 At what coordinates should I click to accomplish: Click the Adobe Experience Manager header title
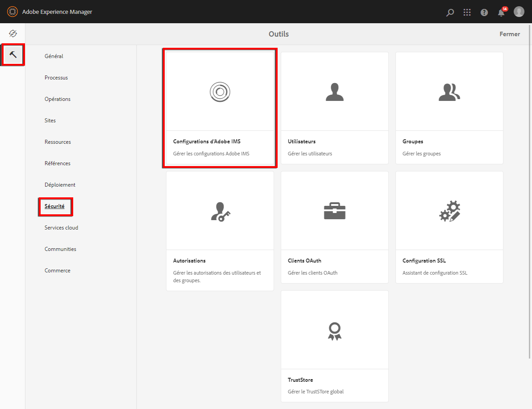pos(57,12)
